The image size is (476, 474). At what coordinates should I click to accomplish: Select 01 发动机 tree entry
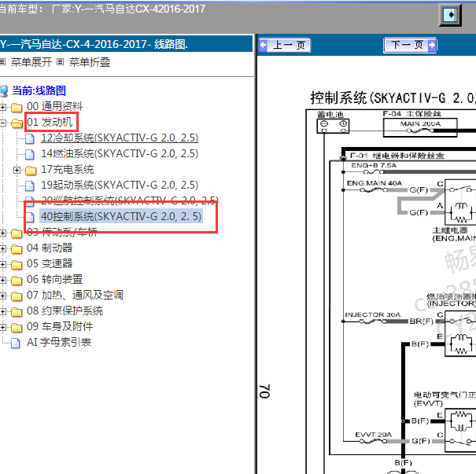[x=50, y=122]
